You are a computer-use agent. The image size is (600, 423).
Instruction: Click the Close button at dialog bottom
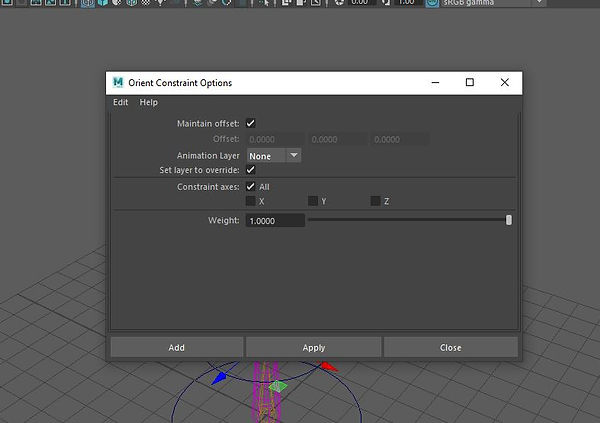pos(451,347)
